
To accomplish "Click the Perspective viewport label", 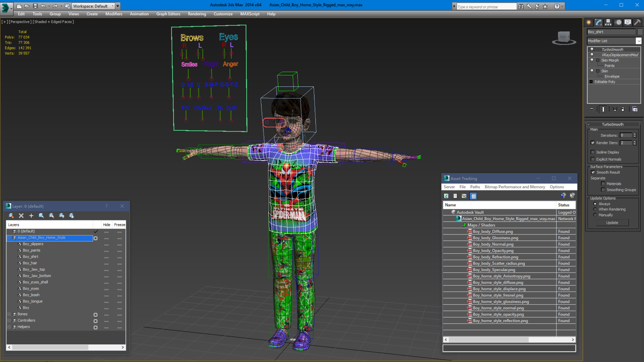I will tap(20, 22).
